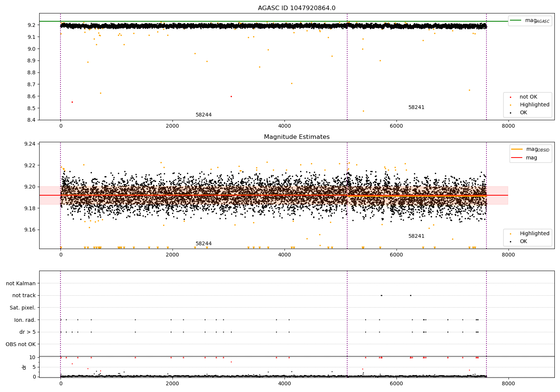
Task: Click the "not track" axis label
Action: point(24,296)
